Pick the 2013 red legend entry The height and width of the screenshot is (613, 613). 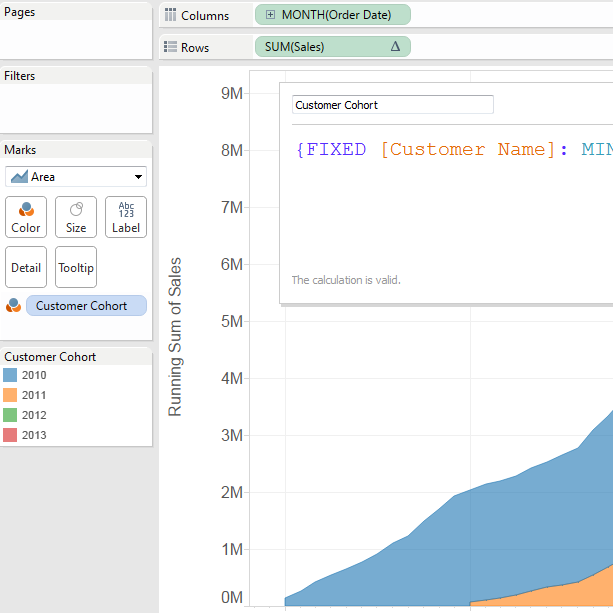click(x=34, y=435)
